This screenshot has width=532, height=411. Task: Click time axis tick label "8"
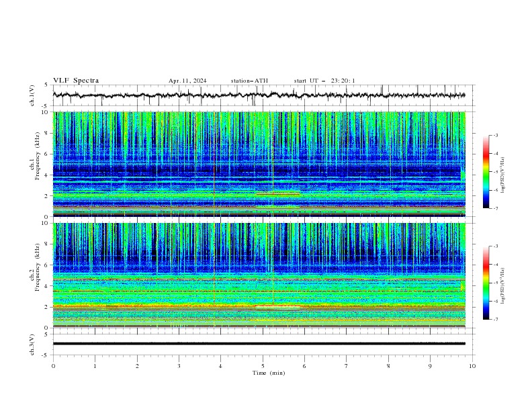(x=388, y=366)
